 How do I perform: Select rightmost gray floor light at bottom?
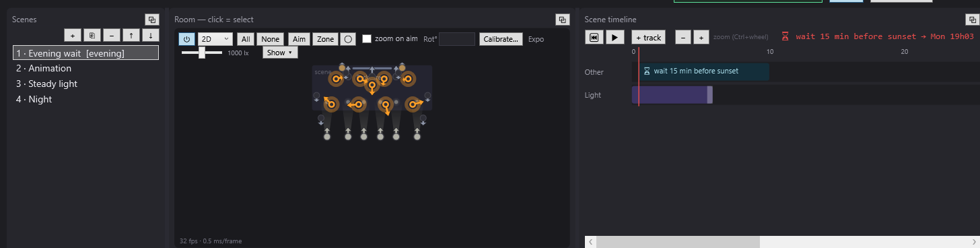(417, 137)
